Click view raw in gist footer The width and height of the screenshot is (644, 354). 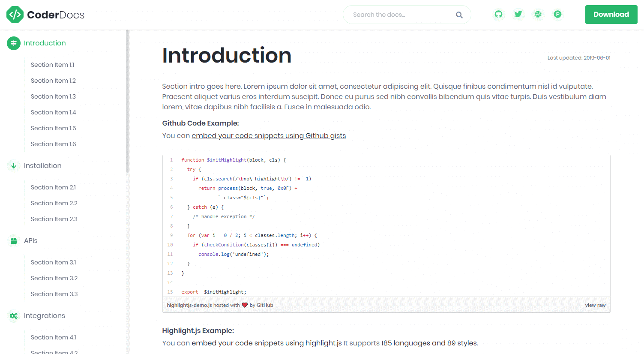pyautogui.click(x=595, y=305)
